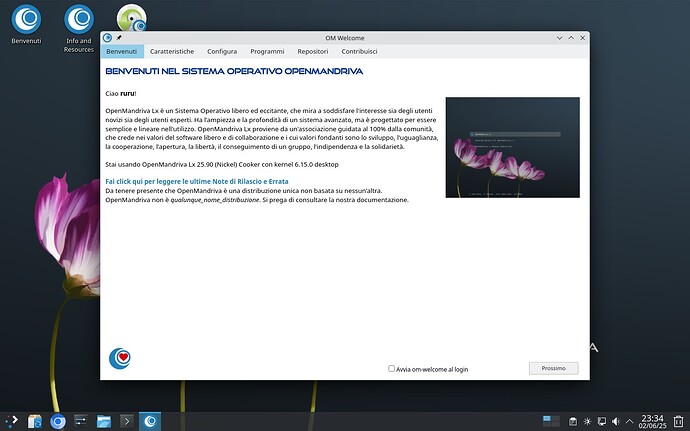Screen dimensions: 690x431
Task: Click the greeting text Ciao ruru!
Action: (x=121, y=93)
